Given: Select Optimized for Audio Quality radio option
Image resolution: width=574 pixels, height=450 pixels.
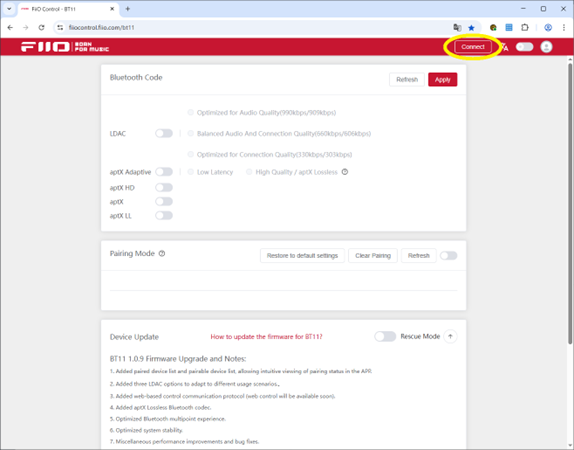Looking at the screenshot, I should [191, 112].
